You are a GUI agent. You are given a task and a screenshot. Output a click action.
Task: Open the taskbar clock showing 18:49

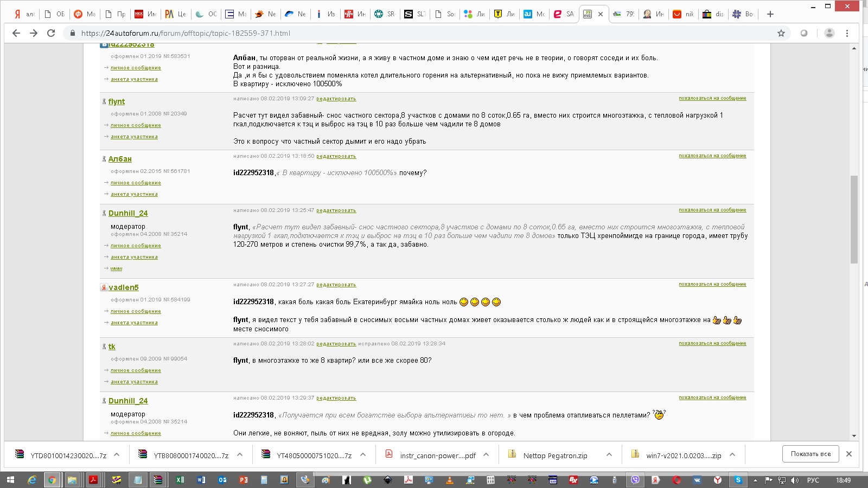844,480
